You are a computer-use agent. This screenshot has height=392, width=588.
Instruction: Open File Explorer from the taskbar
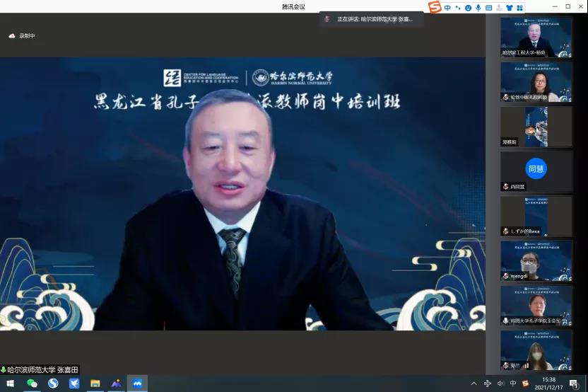(95, 384)
